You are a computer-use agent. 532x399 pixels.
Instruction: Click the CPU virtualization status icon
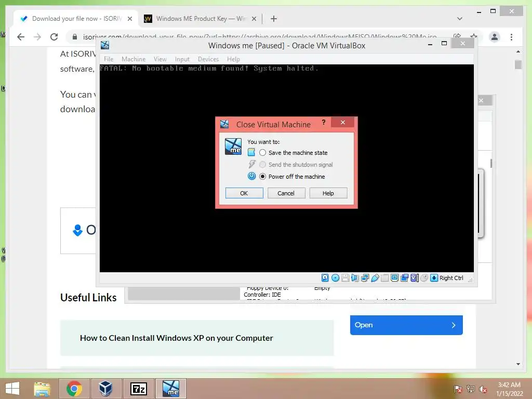click(x=414, y=278)
